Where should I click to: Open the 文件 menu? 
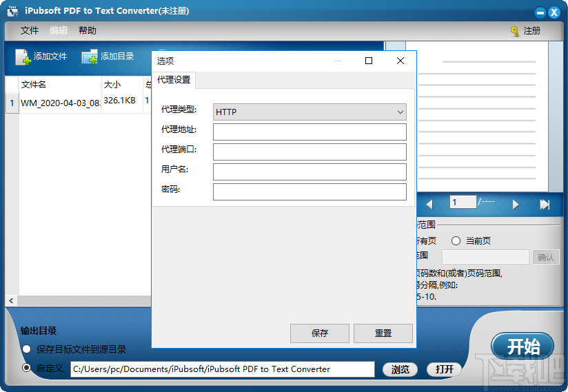point(30,31)
